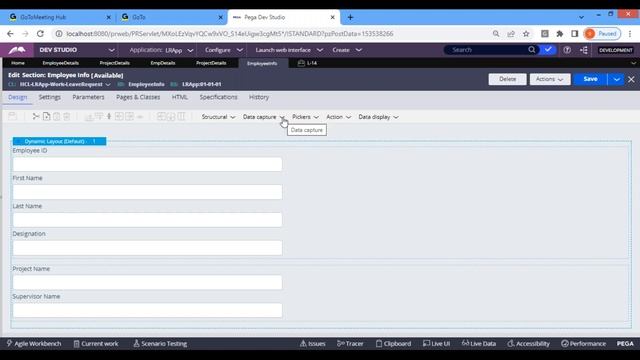Click the Employee ID input field

(x=147, y=164)
